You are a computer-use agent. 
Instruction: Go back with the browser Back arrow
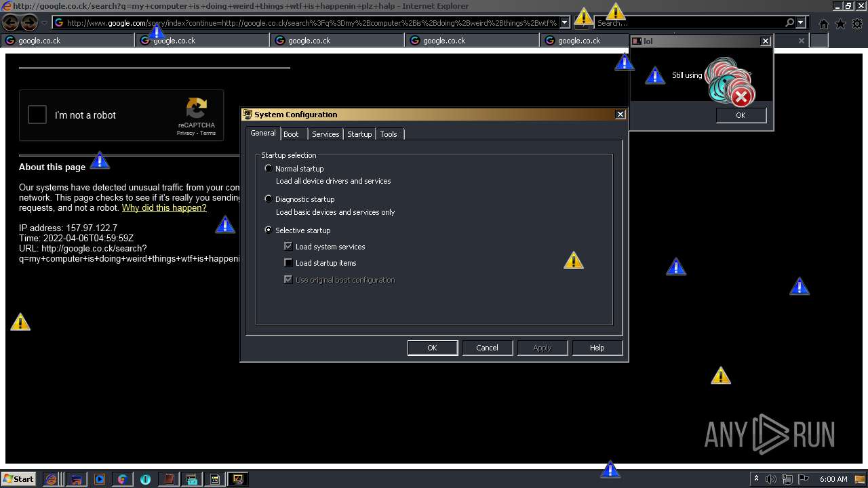(11, 22)
